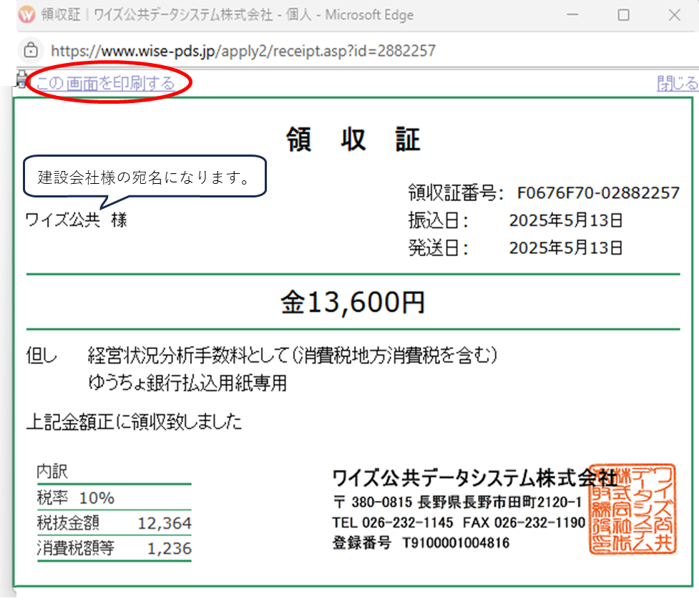Click the window title text '領収証|ワイズ公共データシステム株式会社'
Image resolution: width=699 pixels, height=616 pixels.
click(157, 15)
